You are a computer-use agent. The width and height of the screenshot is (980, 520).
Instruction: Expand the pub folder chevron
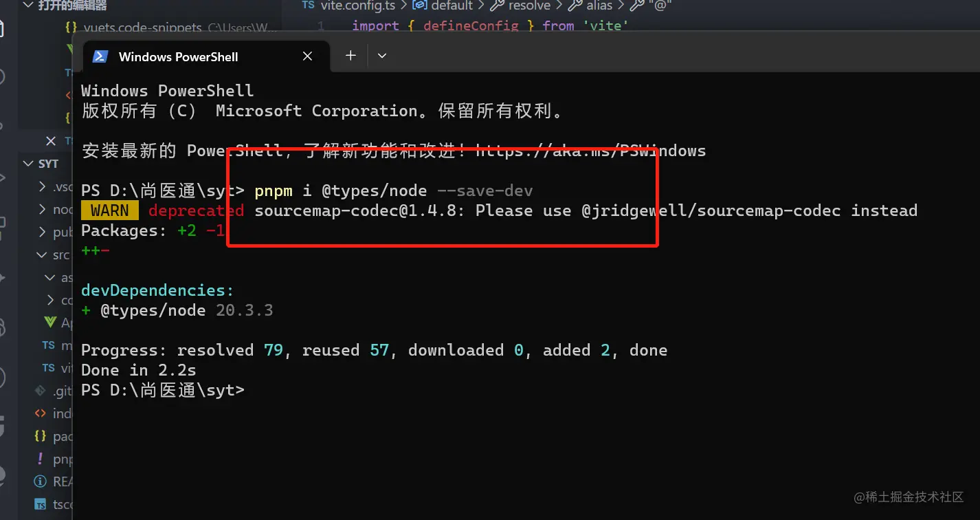tap(43, 232)
